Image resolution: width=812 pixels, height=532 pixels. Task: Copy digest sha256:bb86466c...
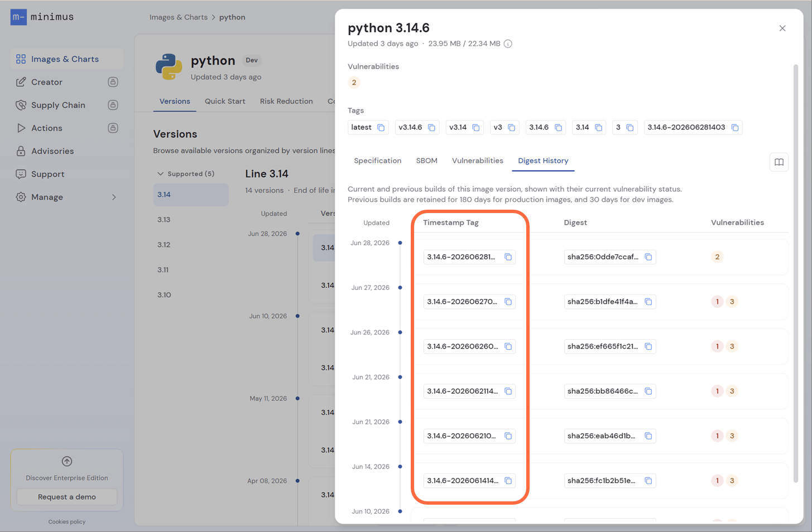pos(648,391)
